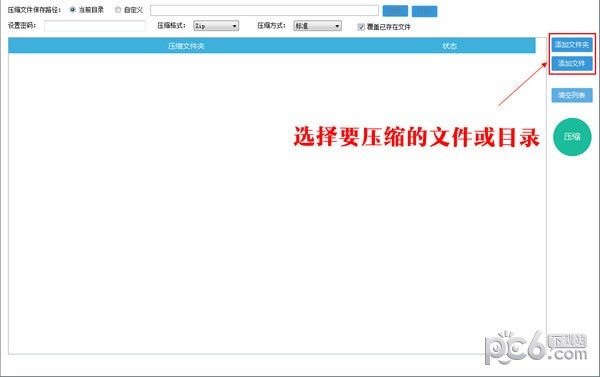
Task: Open the 压缩方式 标准 dropdown
Action: click(x=317, y=26)
